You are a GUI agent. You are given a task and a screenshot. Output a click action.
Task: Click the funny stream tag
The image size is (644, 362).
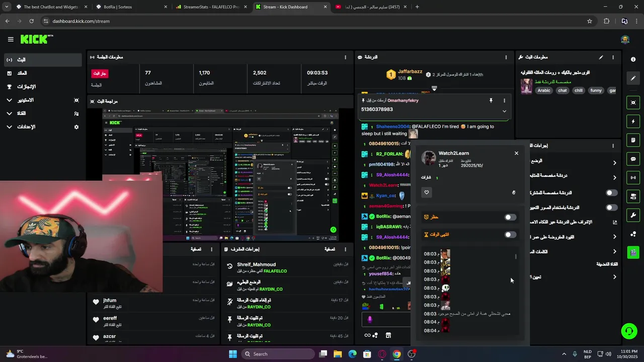596,90
